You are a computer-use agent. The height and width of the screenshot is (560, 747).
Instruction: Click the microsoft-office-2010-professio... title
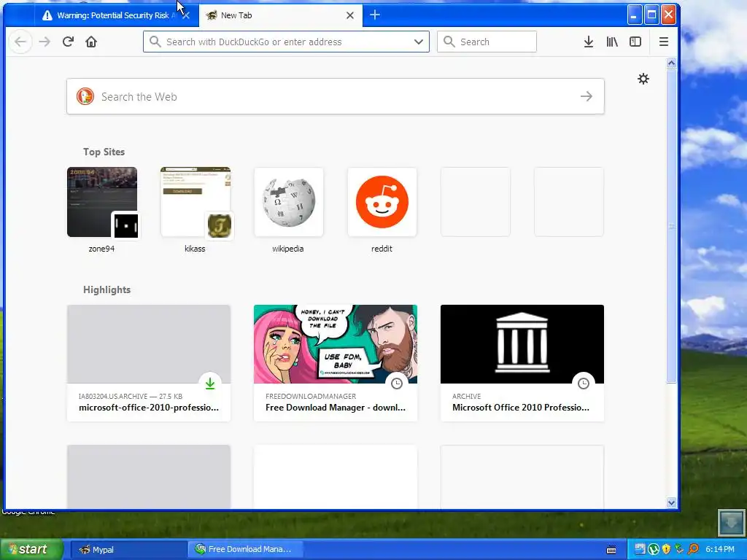(x=149, y=408)
